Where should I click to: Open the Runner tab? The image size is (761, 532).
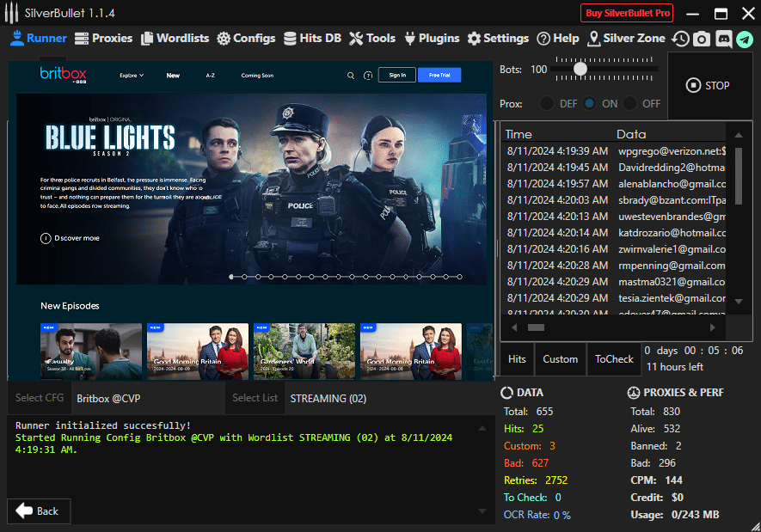coord(39,39)
